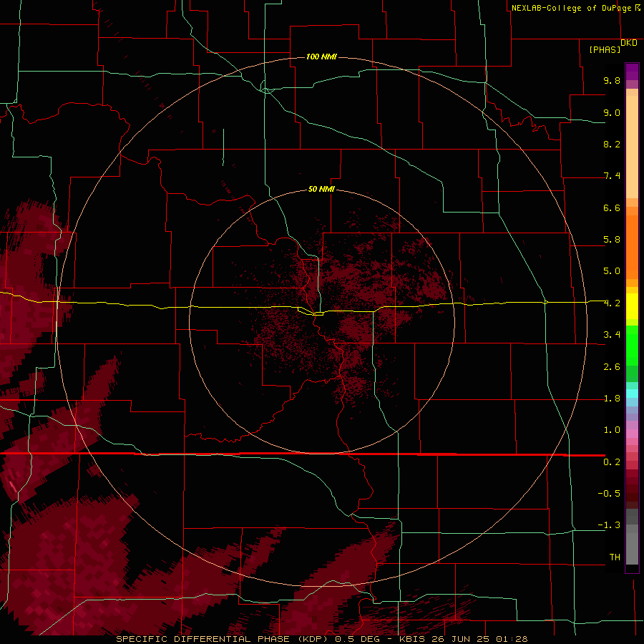
Task: Click the 7.4 scale value
Action: pyautogui.click(x=612, y=176)
